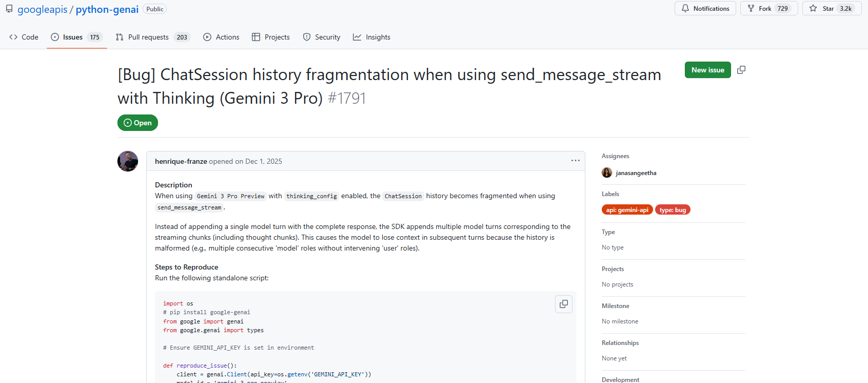The height and width of the screenshot is (383, 868).
Task: Open the Security tab
Action: [322, 37]
